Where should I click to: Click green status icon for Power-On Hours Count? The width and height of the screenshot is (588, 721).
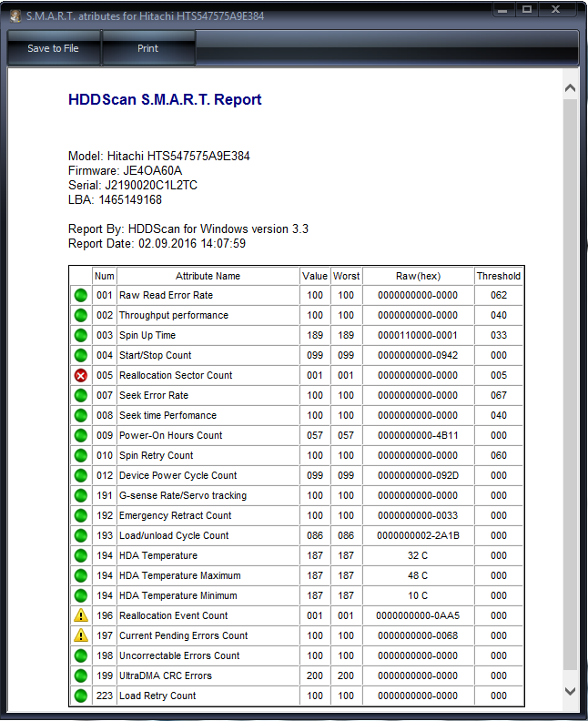[x=81, y=435]
